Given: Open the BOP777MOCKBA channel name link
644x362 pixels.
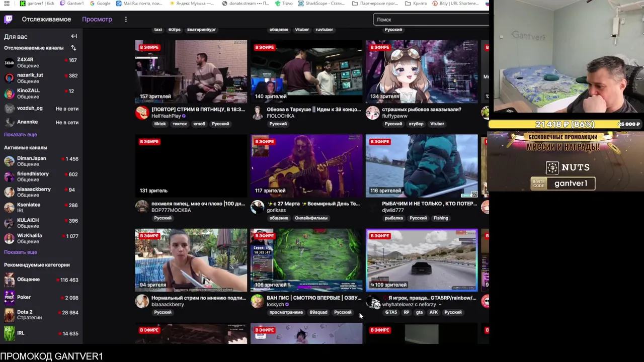Looking at the screenshot, I should pyautogui.click(x=171, y=210).
